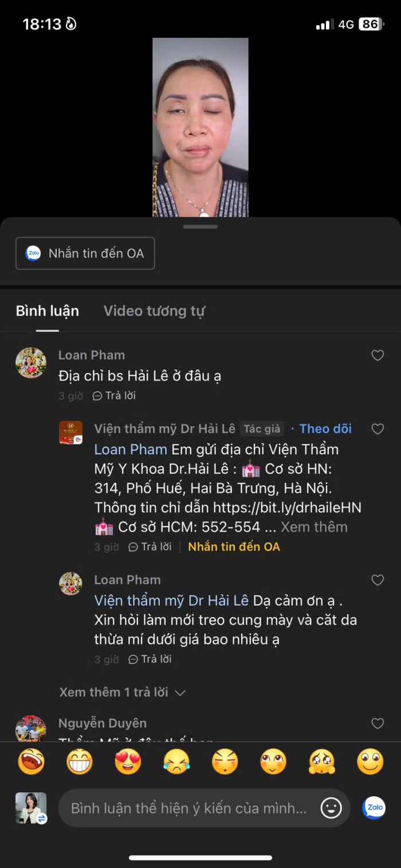
Task: Expand truncated reply with "Xem thêm"
Action: (x=314, y=527)
